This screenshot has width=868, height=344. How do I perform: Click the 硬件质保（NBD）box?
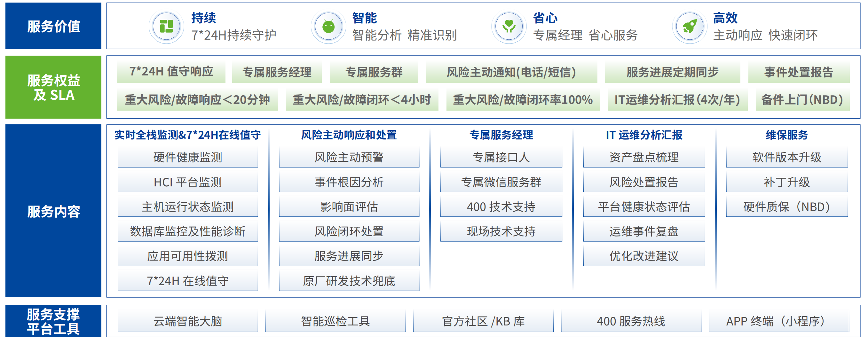(x=787, y=207)
